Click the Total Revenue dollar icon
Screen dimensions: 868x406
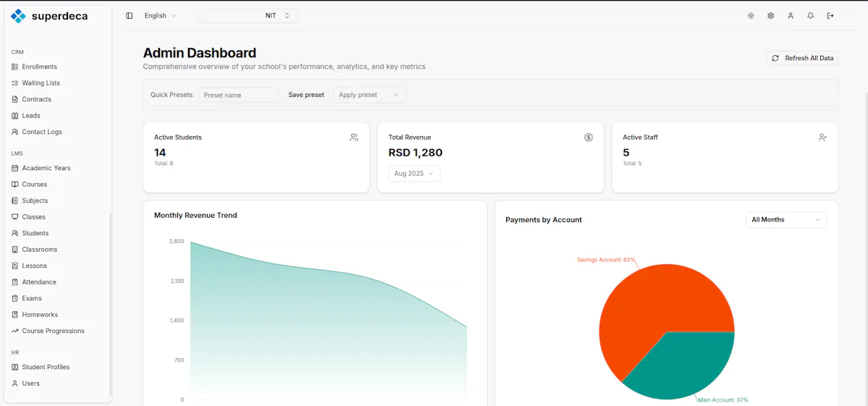(x=588, y=138)
